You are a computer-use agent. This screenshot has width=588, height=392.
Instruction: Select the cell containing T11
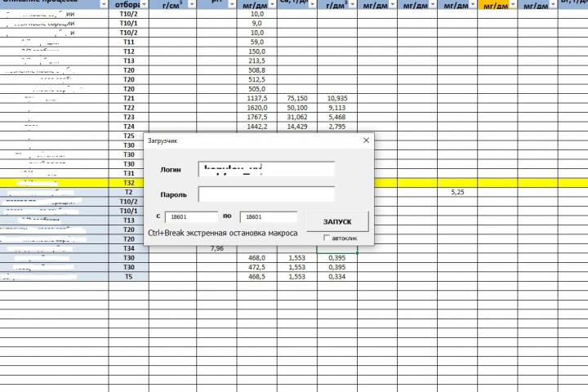coord(129,42)
